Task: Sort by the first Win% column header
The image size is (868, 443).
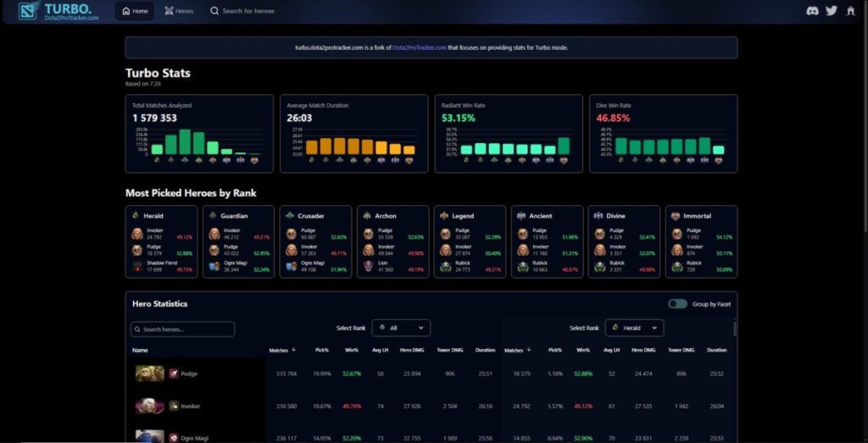Action: tap(352, 350)
